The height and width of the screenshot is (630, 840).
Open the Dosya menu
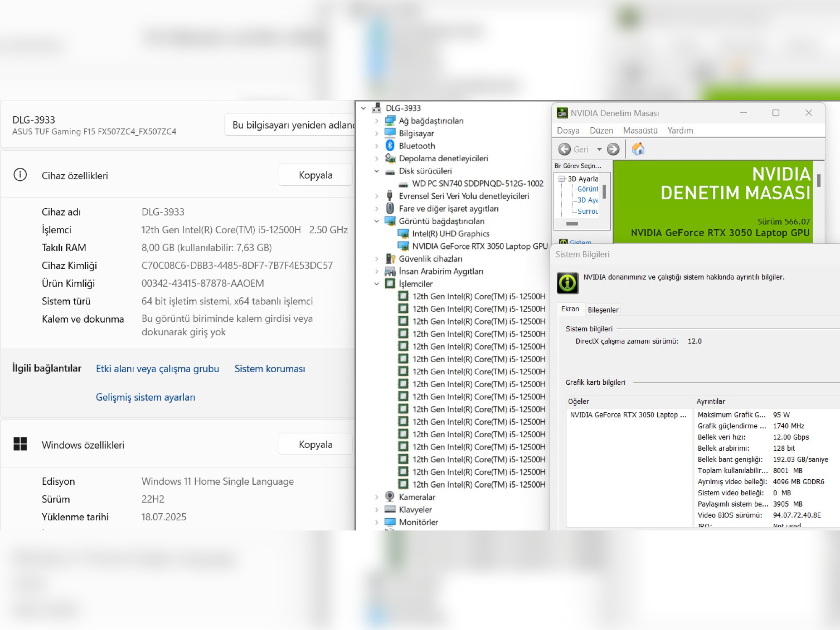pos(568,130)
